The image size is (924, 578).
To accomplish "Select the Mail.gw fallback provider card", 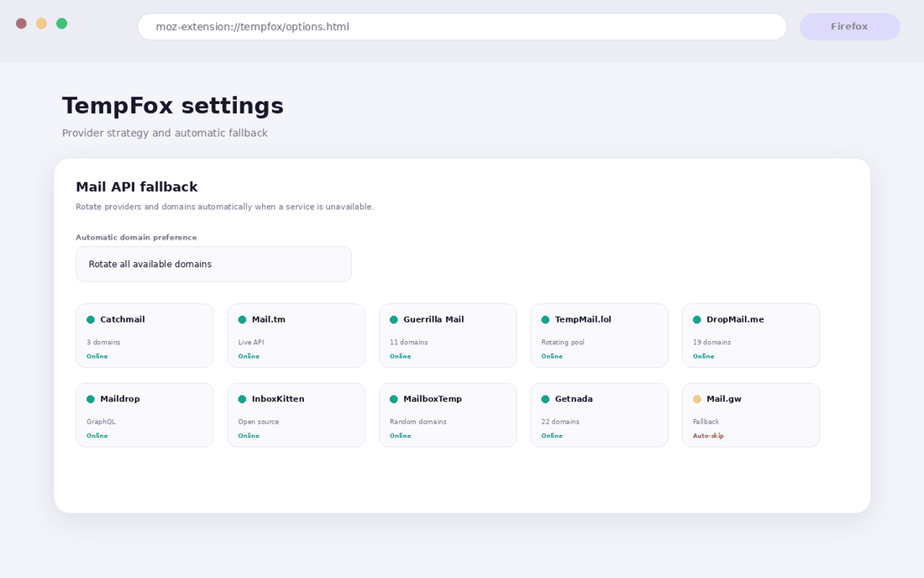I will (x=751, y=415).
